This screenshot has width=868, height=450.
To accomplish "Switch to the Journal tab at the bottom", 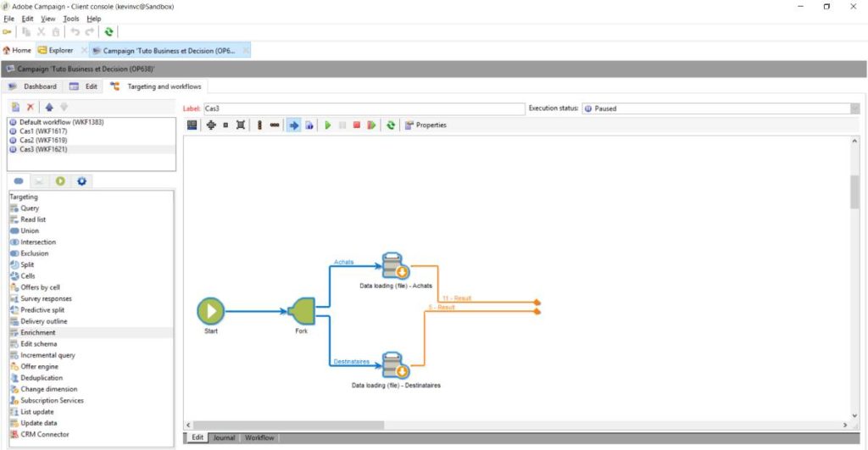I will click(x=224, y=437).
